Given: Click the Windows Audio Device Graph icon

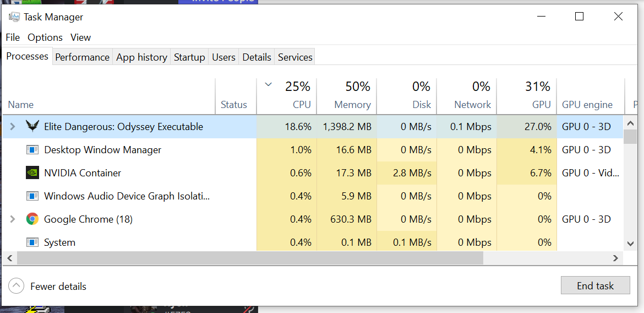Looking at the screenshot, I should tap(32, 196).
